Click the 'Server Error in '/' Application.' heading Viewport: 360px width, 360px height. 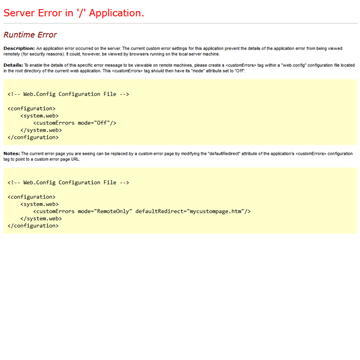point(74,13)
